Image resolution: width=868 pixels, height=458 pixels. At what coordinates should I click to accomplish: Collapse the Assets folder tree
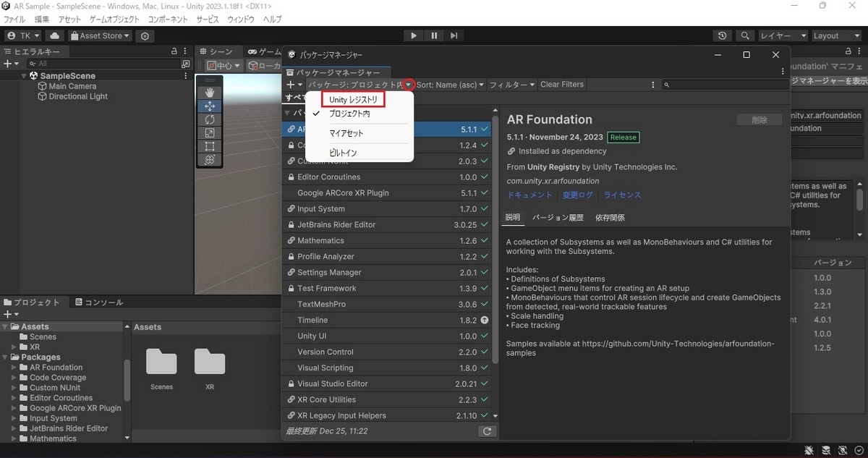[x=5, y=327]
